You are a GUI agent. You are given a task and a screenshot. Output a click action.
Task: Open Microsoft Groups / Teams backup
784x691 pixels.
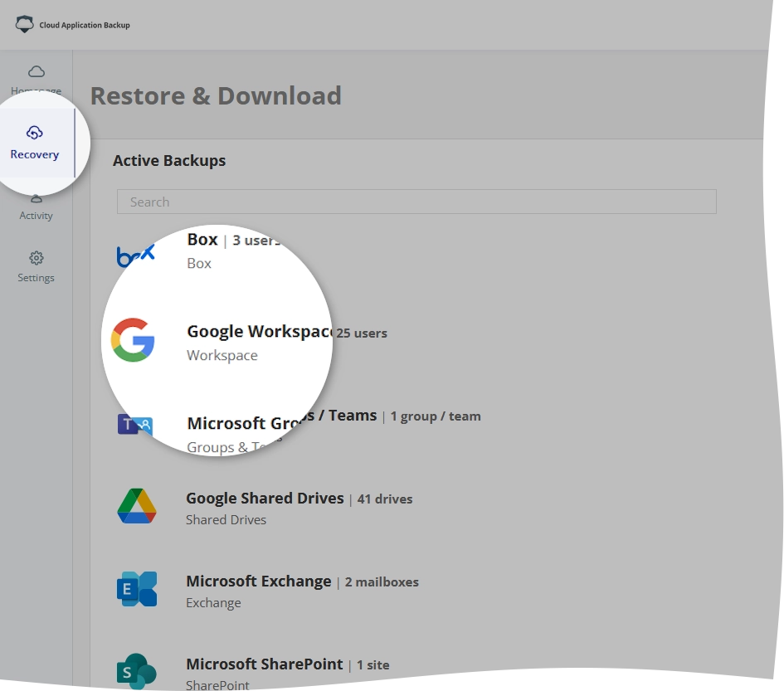click(281, 419)
